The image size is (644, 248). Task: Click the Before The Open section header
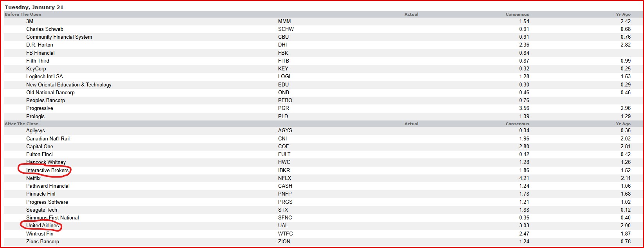pyautogui.click(x=23, y=14)
